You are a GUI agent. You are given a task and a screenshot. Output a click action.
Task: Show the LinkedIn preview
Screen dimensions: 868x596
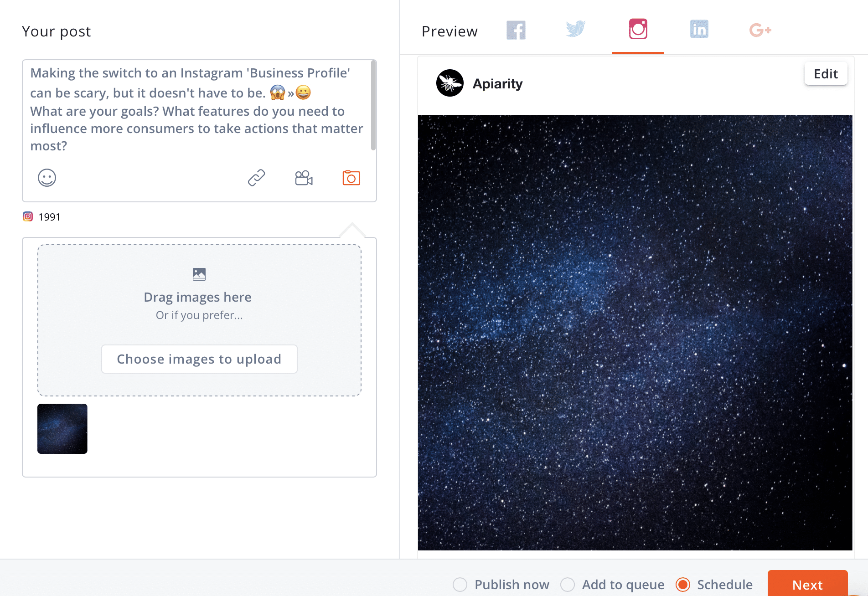click(699, 29)
